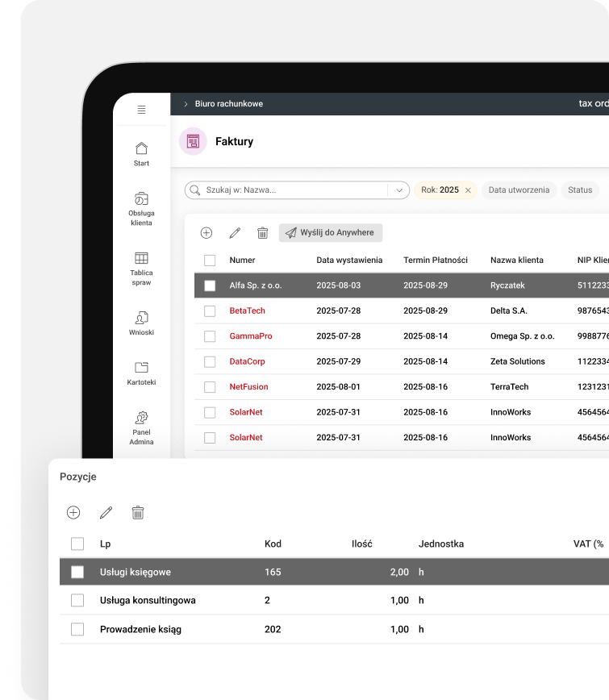
Task: Select the Usługa konsultingowa checkbox
Action: (x=77, y=601)
